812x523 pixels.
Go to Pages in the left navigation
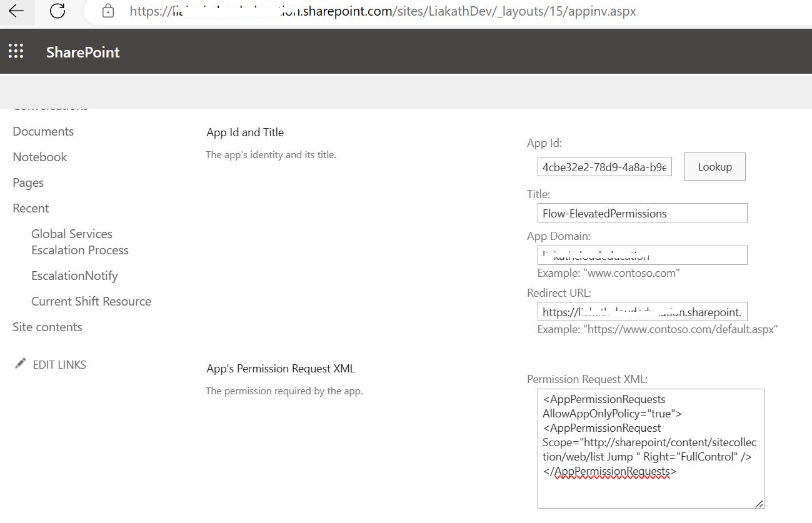click(x=28, y=182)
